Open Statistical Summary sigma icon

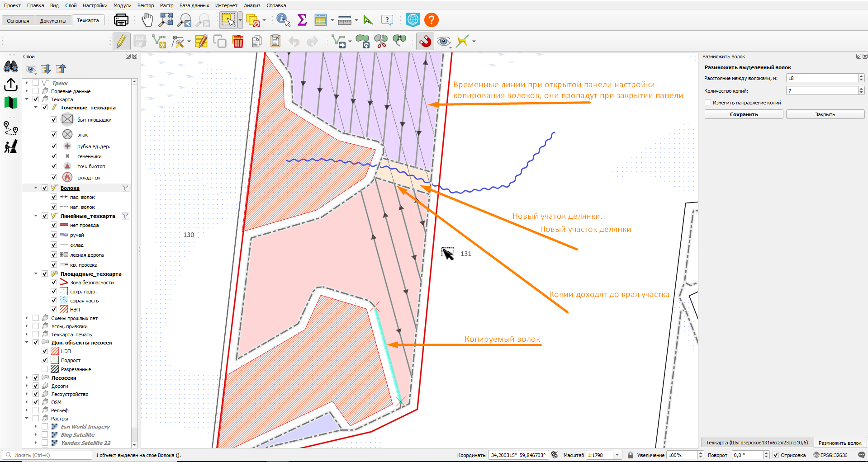pos(302,20)
